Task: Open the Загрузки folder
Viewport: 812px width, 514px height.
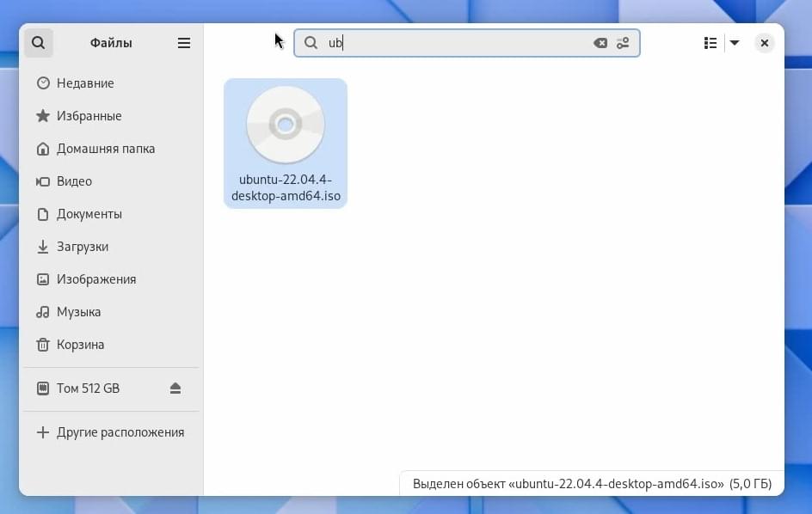Action: pos(111,247)
